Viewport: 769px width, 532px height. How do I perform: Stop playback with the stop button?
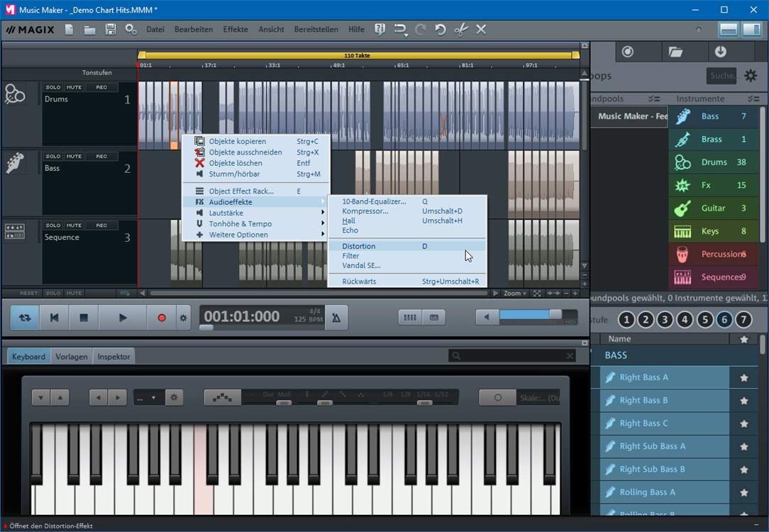coord(84,318)
